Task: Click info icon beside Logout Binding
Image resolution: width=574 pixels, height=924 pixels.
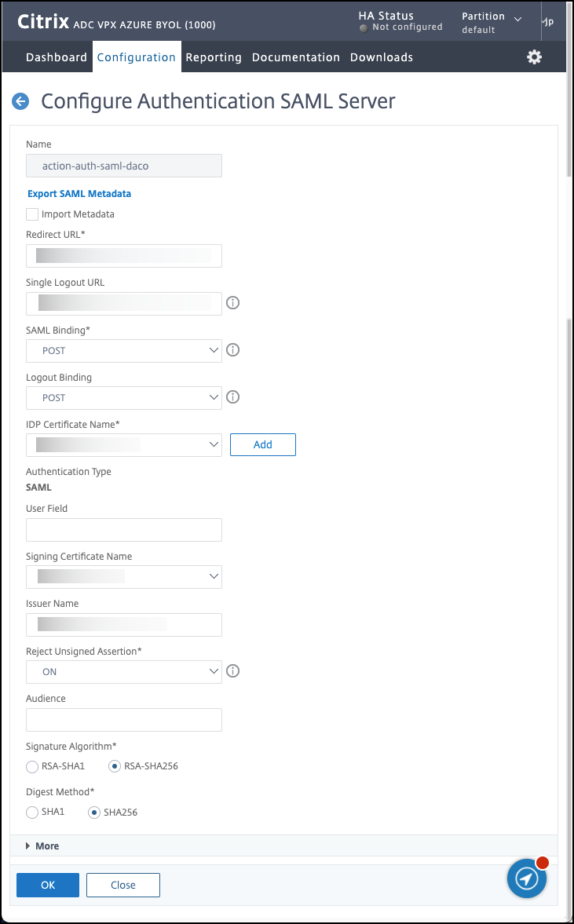Action: pyautogui.click(x=232, y=397)
